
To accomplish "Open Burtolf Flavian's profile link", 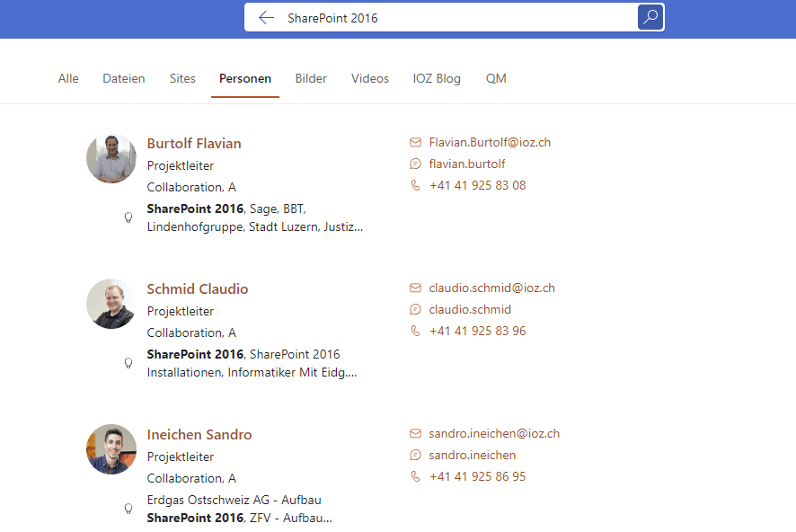I will [194, 144].
